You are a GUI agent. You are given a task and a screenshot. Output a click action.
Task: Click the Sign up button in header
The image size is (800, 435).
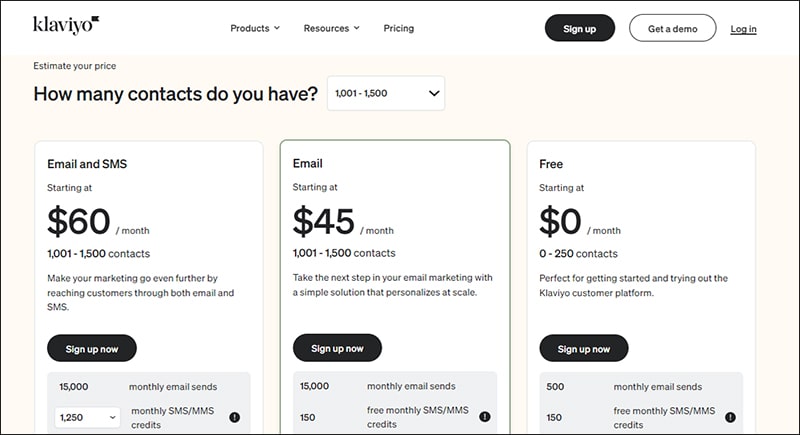(580, 29)
